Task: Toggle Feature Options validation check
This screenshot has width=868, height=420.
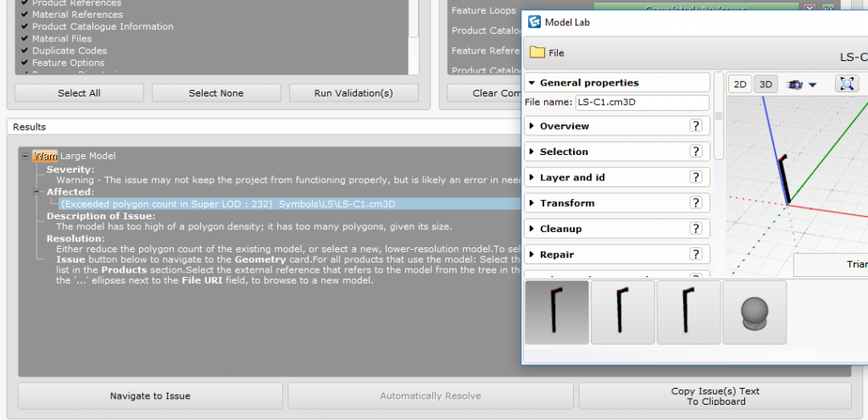Action: coord(25,63)
